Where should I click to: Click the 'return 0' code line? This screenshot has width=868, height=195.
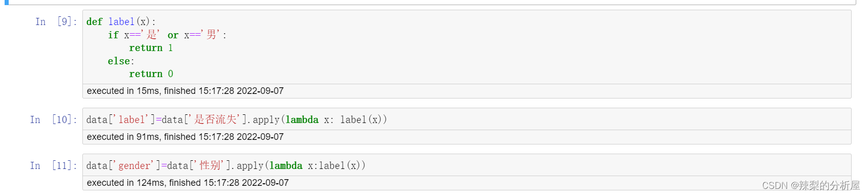(x=151, y=74)
